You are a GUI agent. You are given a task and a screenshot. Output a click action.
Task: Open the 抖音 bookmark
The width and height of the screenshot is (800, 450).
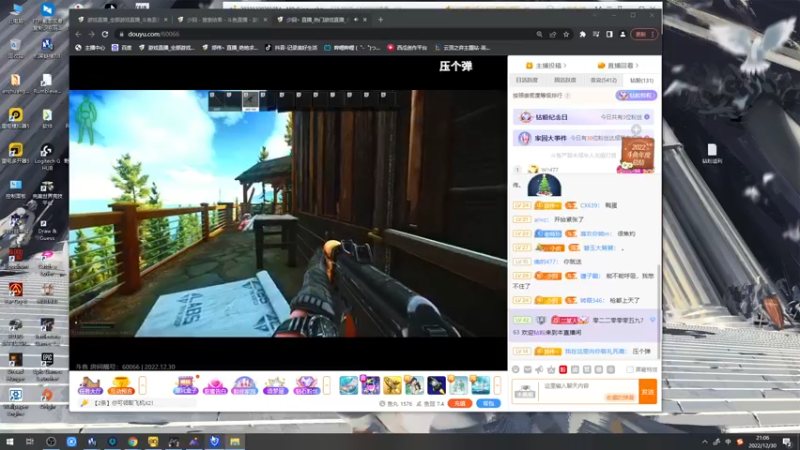click(291, 48)
